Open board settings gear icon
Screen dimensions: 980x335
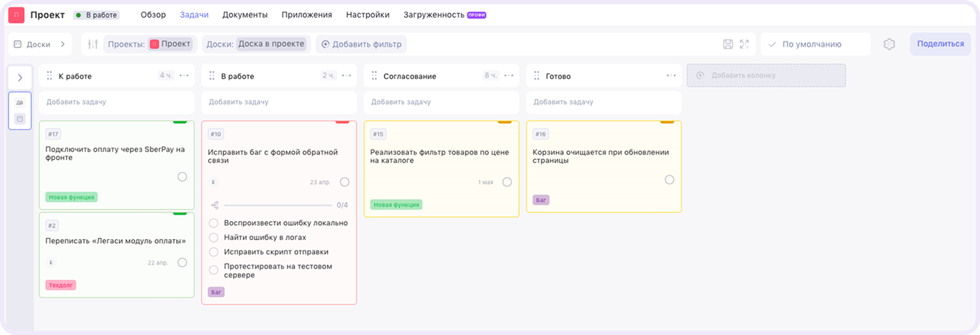(889, 44)
